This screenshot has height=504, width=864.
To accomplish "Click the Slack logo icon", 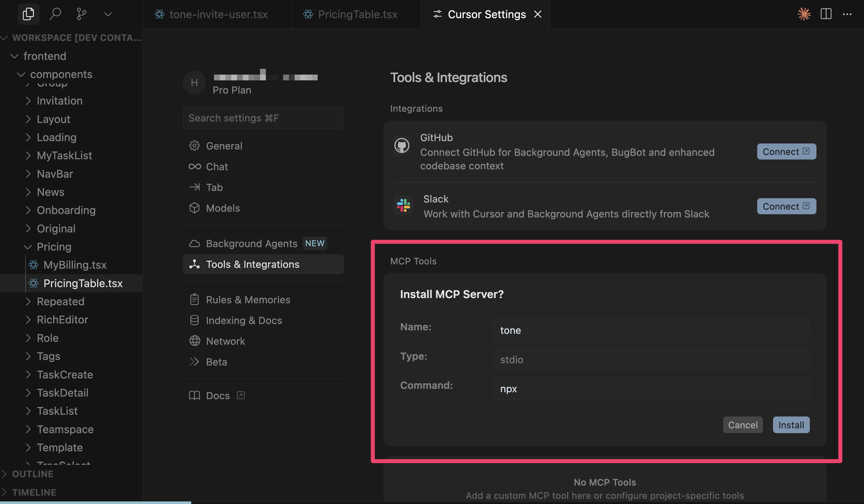I will [403, 205].
